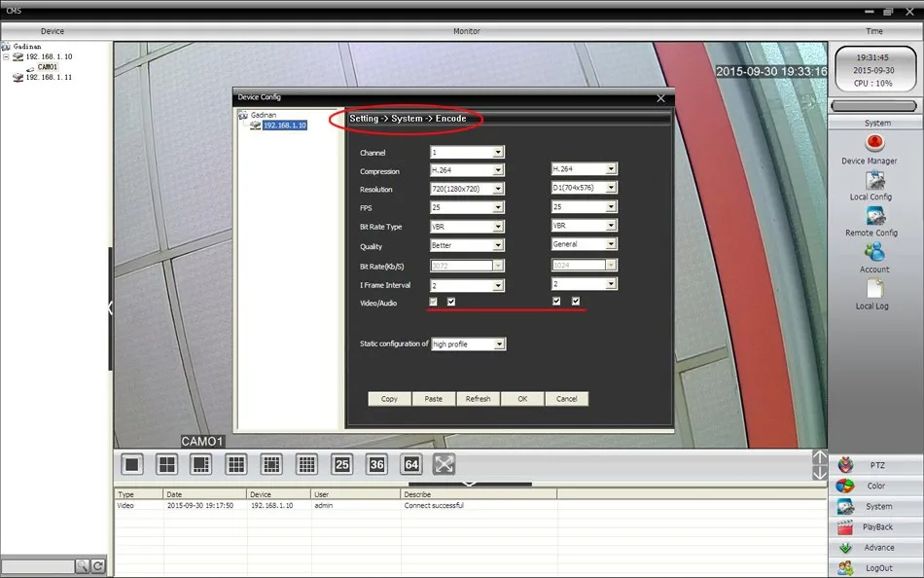Screen dimensions: 924x578
Task: Toggle extra stream audio checkbox
Action: [x=576, y=302]
